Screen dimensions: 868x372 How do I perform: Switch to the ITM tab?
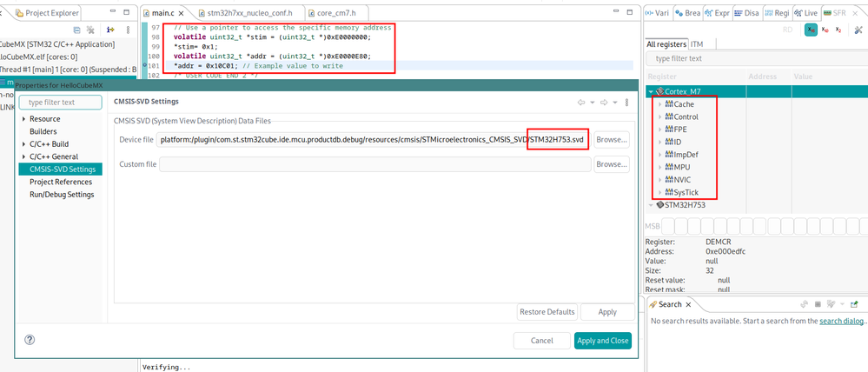tap(695, 43)
